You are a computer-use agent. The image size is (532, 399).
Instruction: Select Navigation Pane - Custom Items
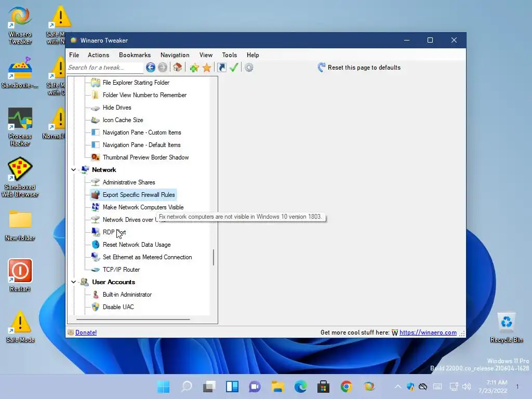pyautogui.click(x=142, y=132)
